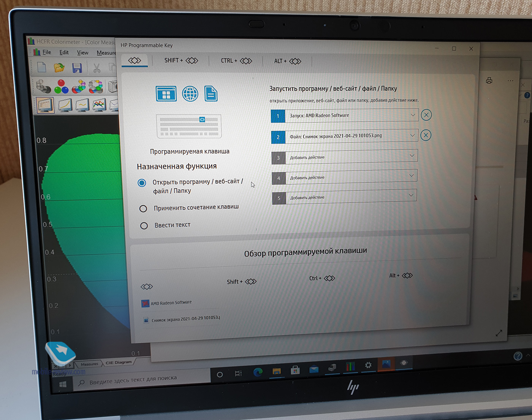Click the gray scale measure icon in HCFR

click(43, 86)
